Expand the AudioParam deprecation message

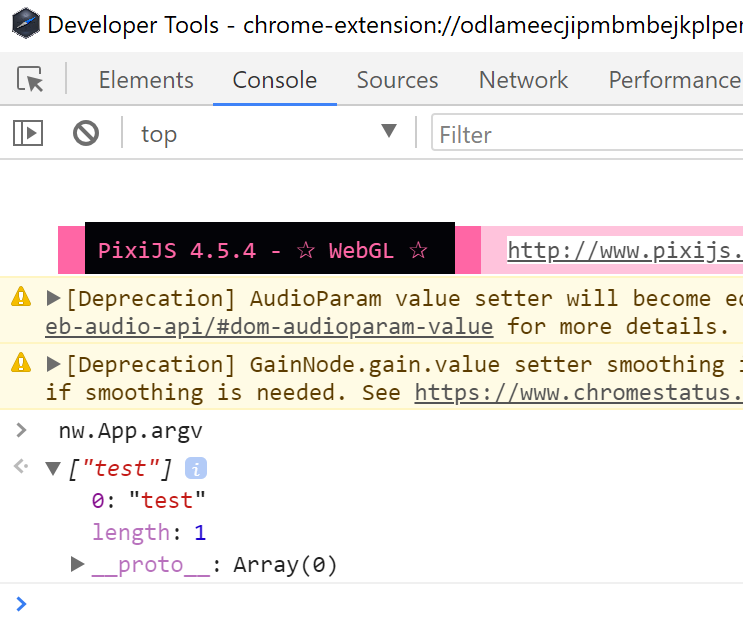54,298
